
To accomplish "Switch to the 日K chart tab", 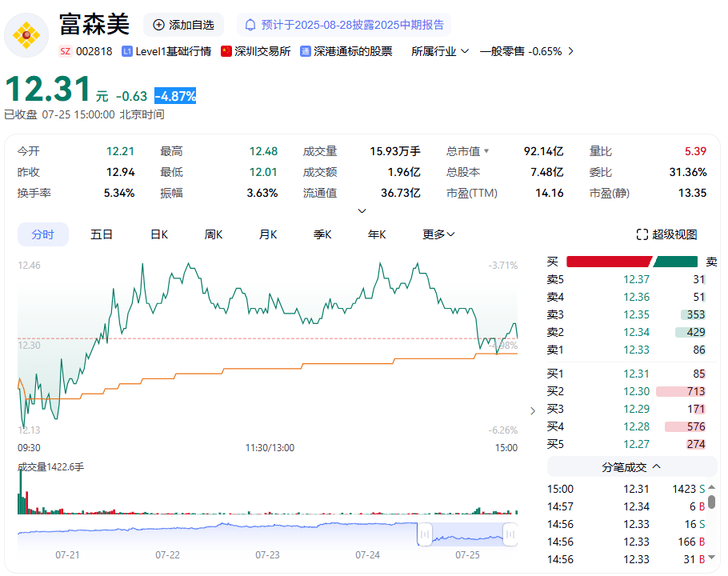I will pyautogui.click(x=158, y=234).
